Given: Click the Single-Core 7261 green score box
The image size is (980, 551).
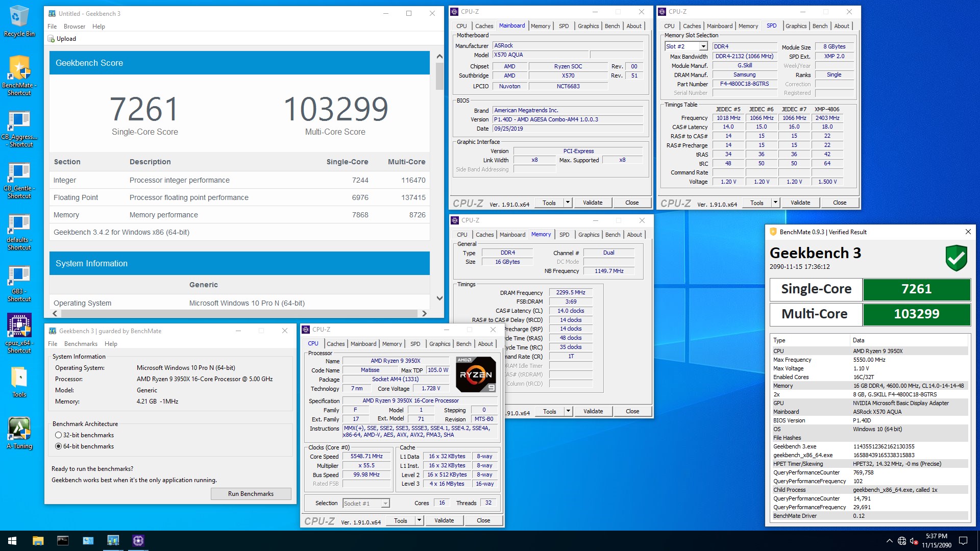Looking at the screenshot, I should coord(916,289).
